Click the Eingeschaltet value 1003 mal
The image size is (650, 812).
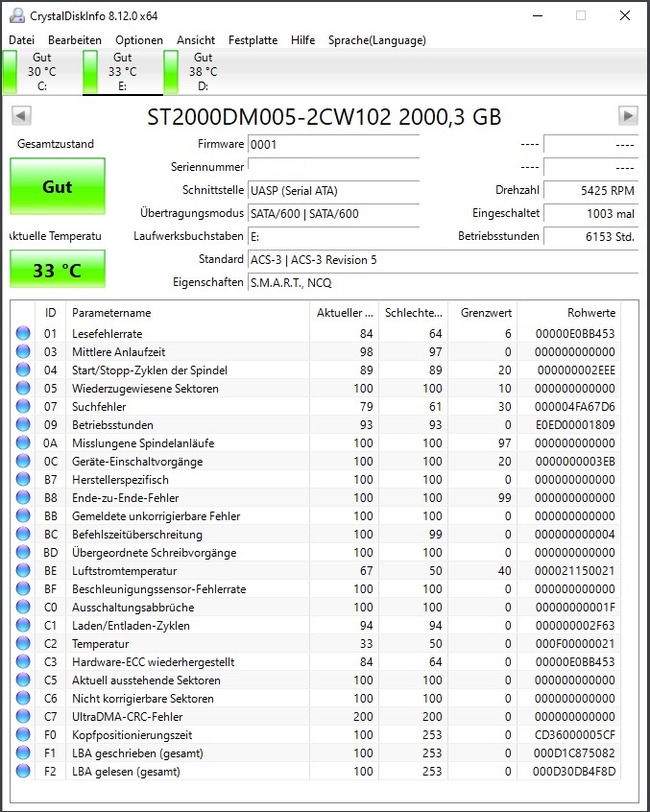(x=591, y=213)
